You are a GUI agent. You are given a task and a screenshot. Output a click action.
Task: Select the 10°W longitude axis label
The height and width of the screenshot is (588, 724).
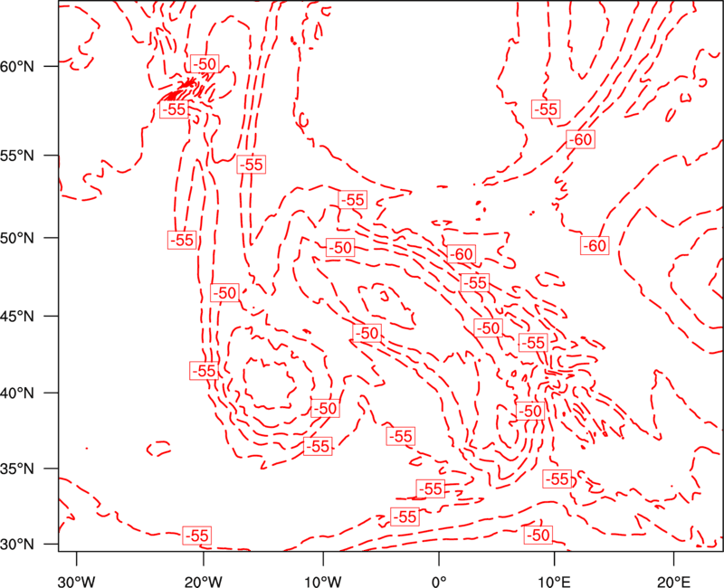click(x=323, y=582)
